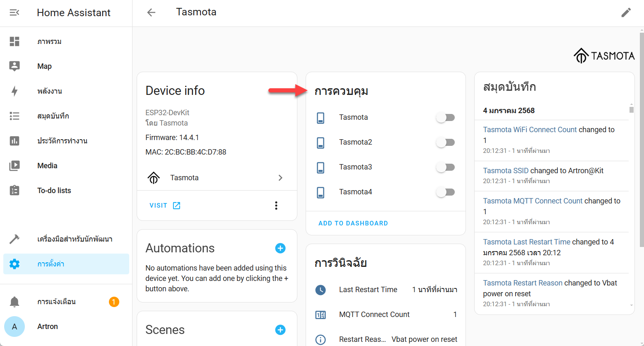644x346 pixels.
Task: Click the ESP32-DevKit model text
Action: click(x=167, y=113)
